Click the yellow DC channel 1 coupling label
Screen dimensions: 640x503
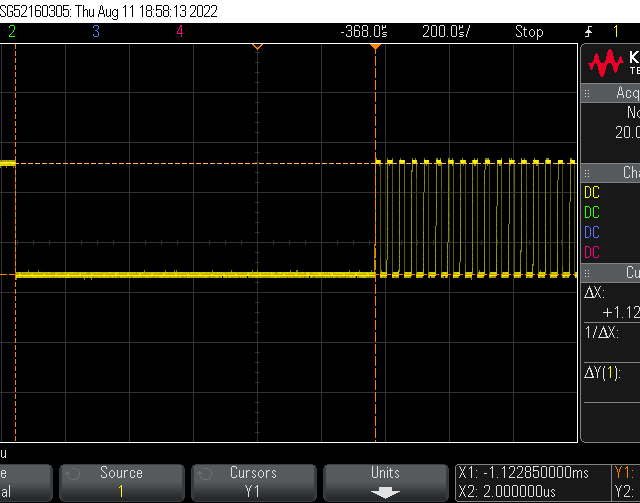tap(592, 192)
